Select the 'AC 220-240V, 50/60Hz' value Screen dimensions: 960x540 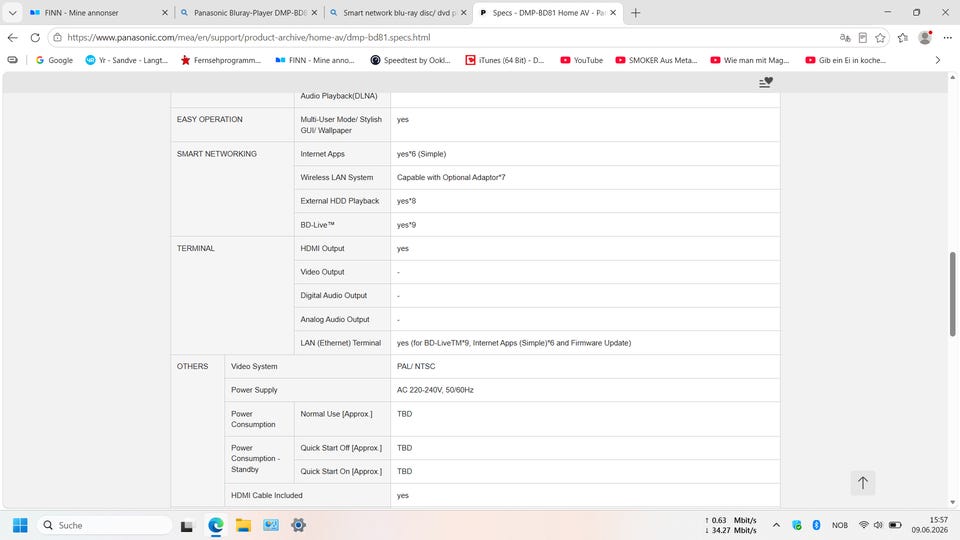(435, 390)
